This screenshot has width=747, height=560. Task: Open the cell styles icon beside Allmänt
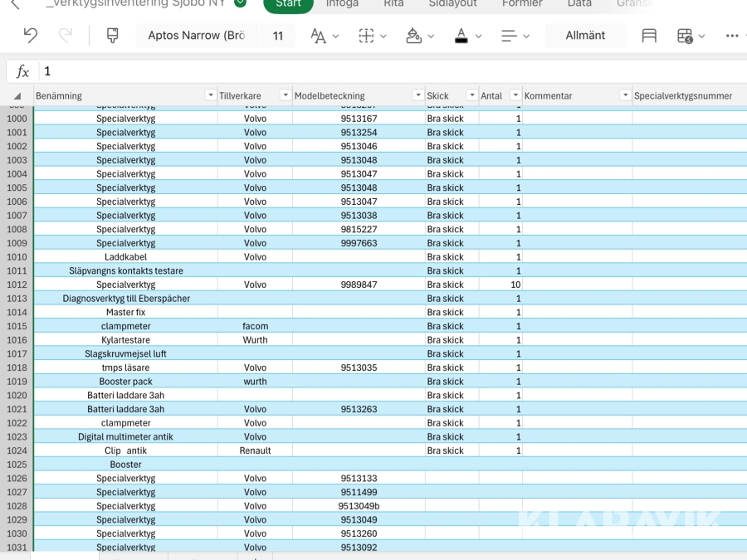649,36
